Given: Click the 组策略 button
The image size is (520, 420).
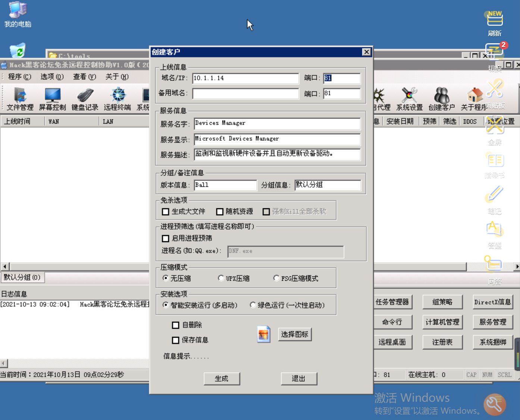Looking at the screenshot, I should (442, 302).
